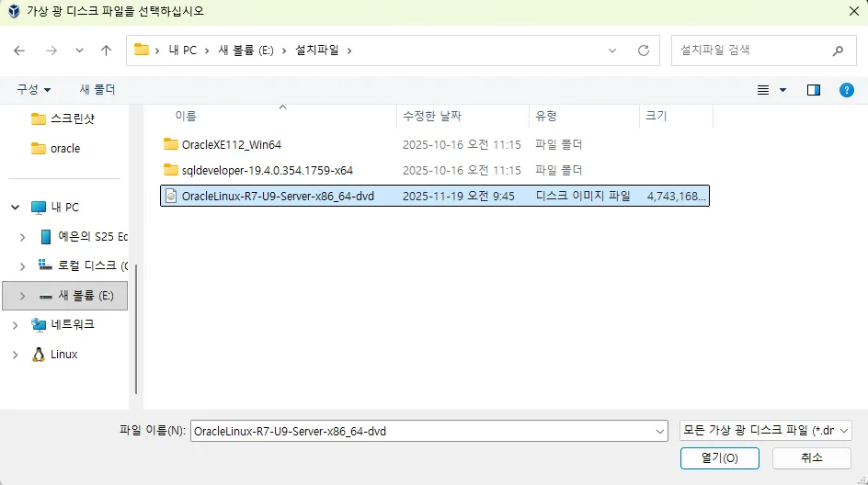Change the view layout icon
This screenshot has height=485, width=868.
(763, 90)
